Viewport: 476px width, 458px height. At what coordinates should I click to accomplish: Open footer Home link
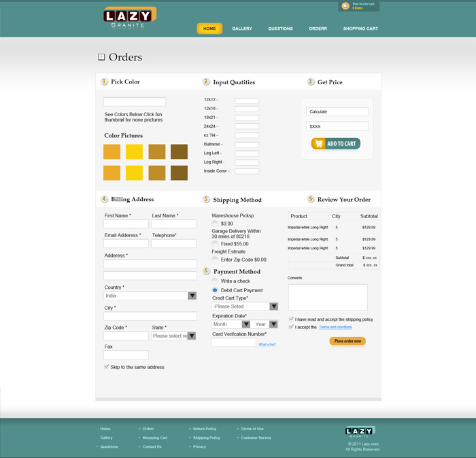105,429
